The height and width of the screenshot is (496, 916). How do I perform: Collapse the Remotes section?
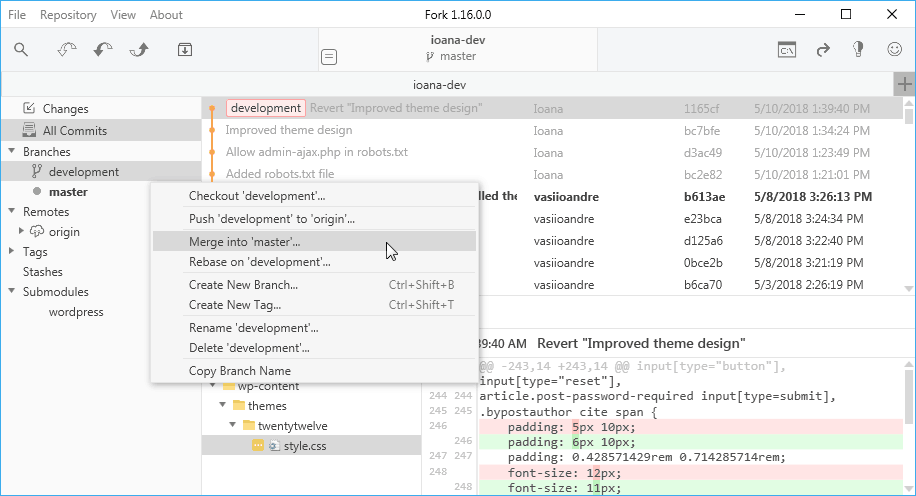(11, 211)
